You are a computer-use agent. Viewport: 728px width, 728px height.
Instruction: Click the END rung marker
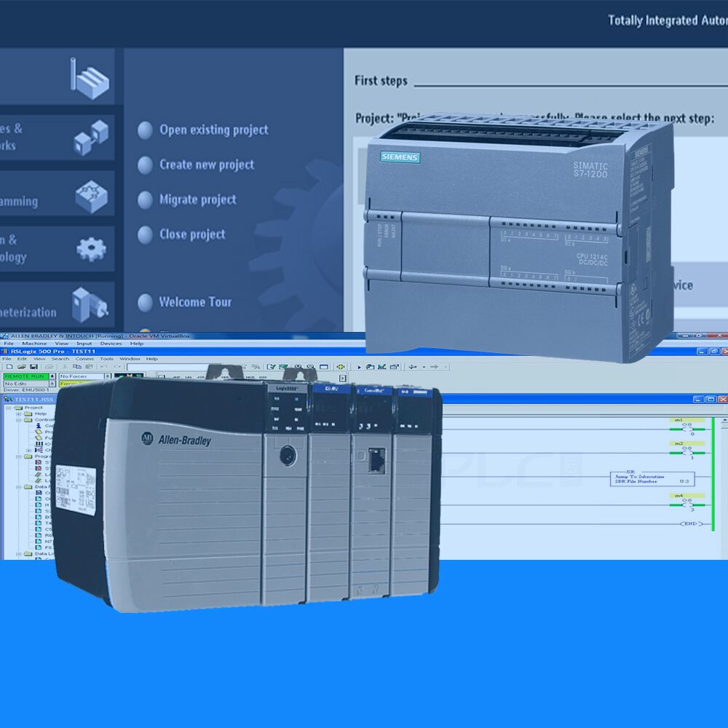(x=691, y=523)
